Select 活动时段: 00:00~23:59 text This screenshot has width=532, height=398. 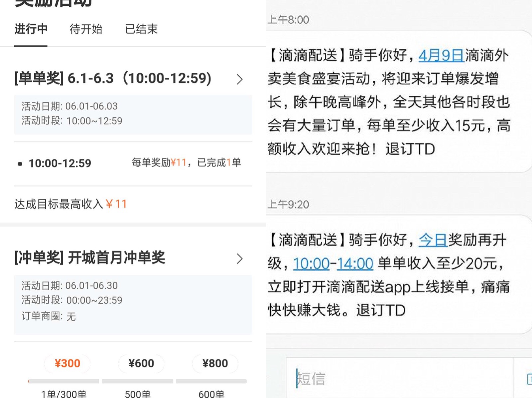click(x=72, y=300)
